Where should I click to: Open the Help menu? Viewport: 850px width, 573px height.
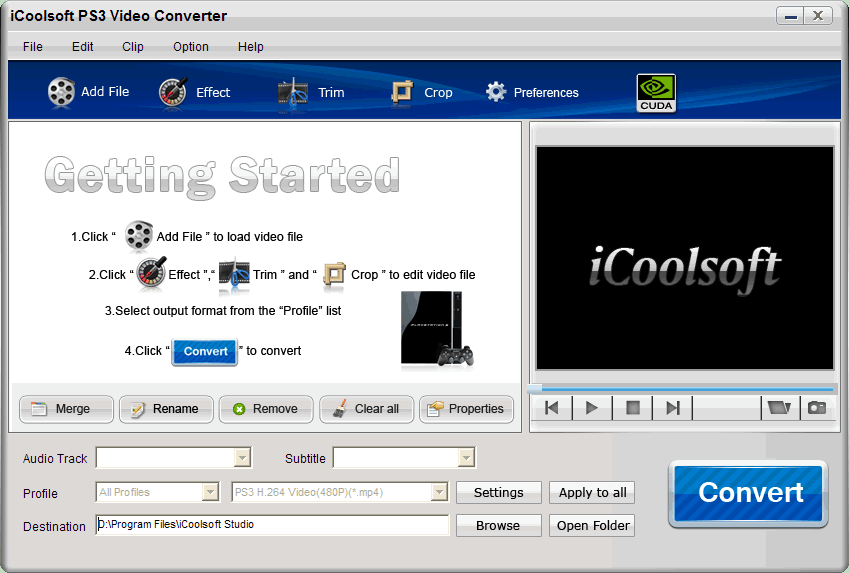coord(250,47)
